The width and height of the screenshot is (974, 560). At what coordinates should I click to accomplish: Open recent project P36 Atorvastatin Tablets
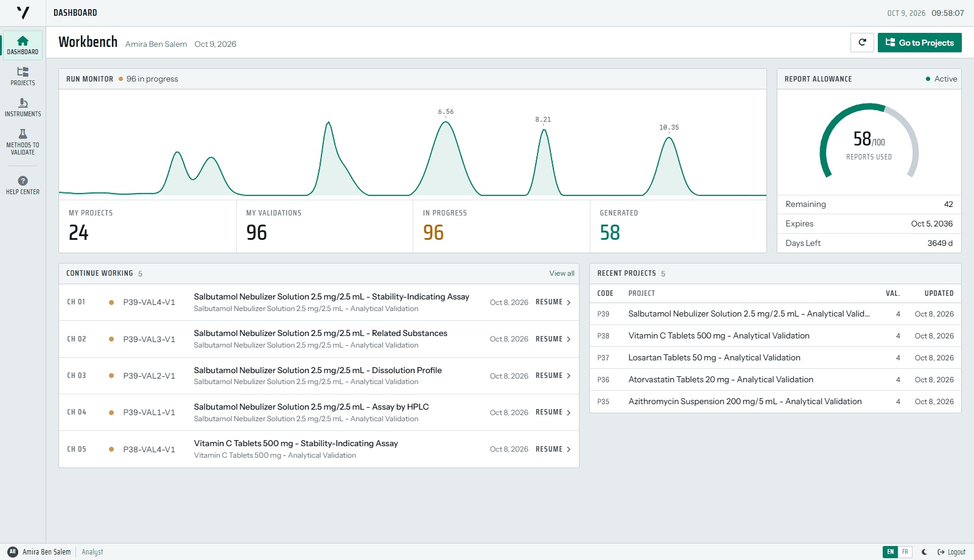[776, 380]
